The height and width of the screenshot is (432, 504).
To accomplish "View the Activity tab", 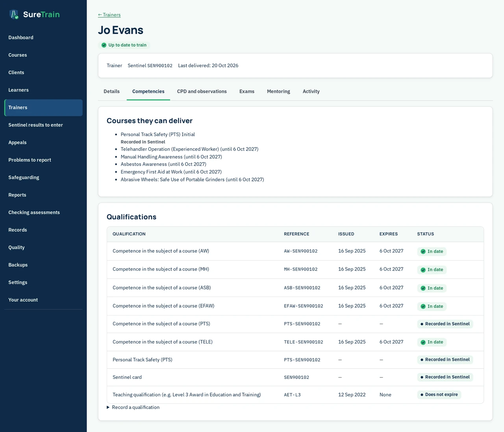I will [311, 91].
